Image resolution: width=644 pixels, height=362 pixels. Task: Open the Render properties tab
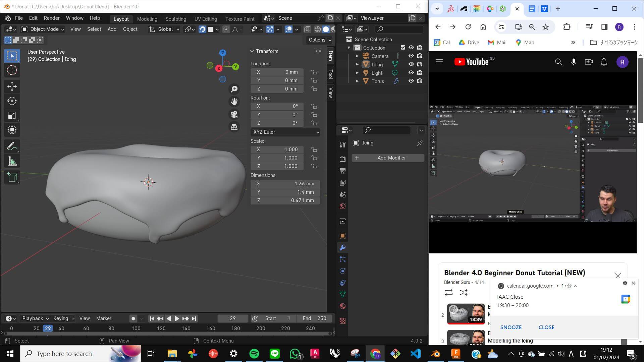(342, 159)
